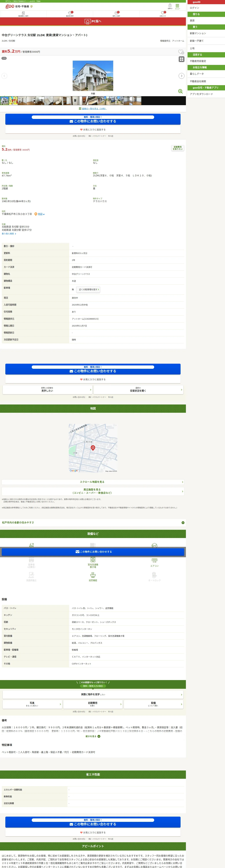Click the goo 住宅・不動産 logo
Screen dimensions: 225x868
pos(19,6)
